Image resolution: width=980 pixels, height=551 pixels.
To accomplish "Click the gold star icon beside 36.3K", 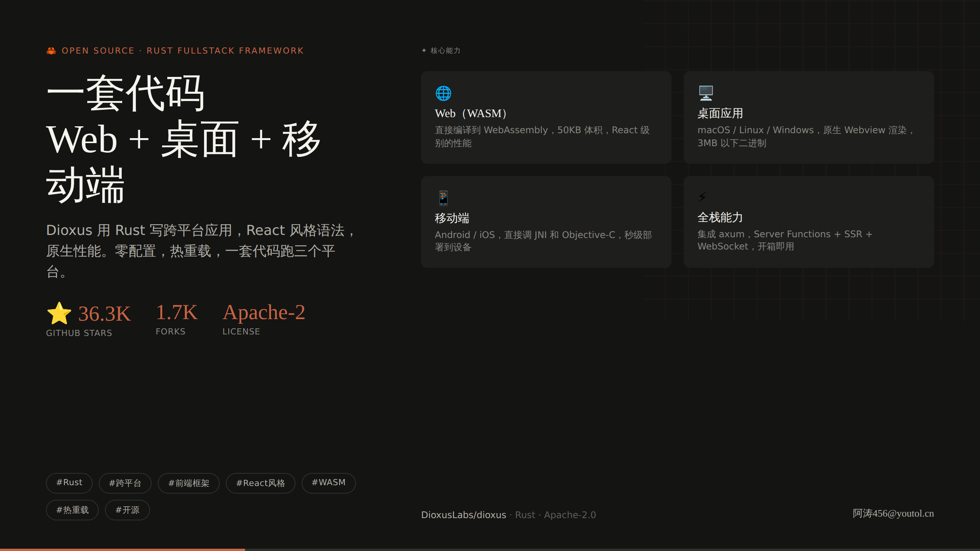I will tap(59, 313).
